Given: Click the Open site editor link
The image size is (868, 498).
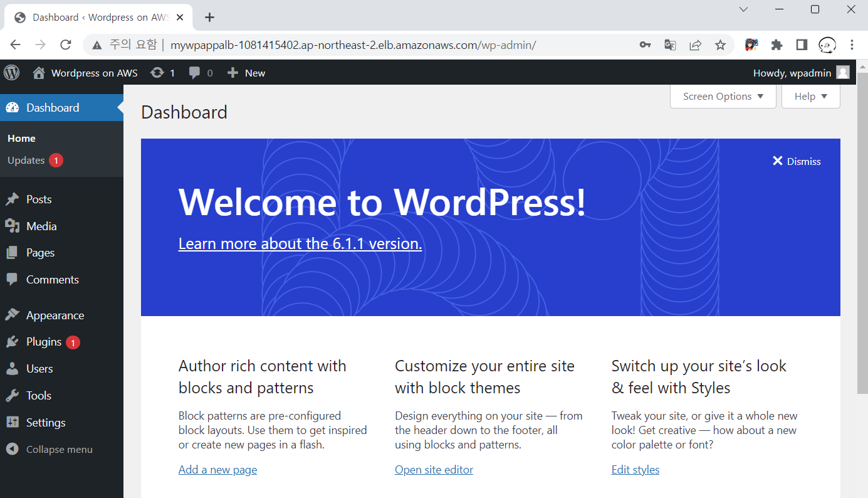Looking at the screenshot, I should click(x=434, y=470).
